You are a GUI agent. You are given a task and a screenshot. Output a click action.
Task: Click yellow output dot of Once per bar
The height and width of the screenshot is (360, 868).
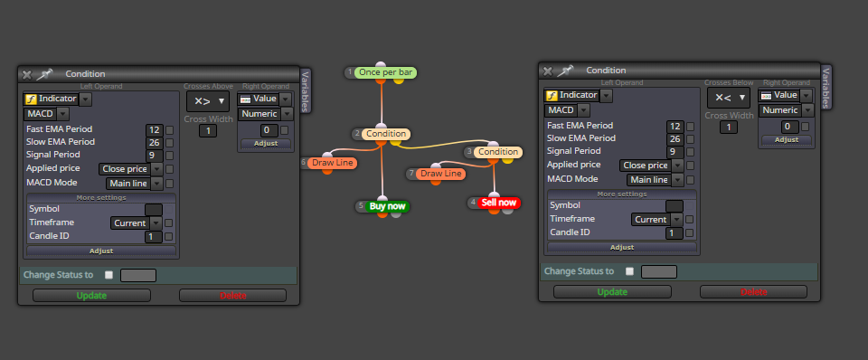[399, 81]
